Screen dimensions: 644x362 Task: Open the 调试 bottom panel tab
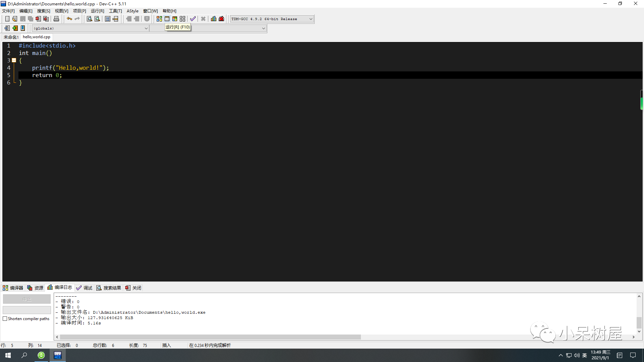(84, 288)
